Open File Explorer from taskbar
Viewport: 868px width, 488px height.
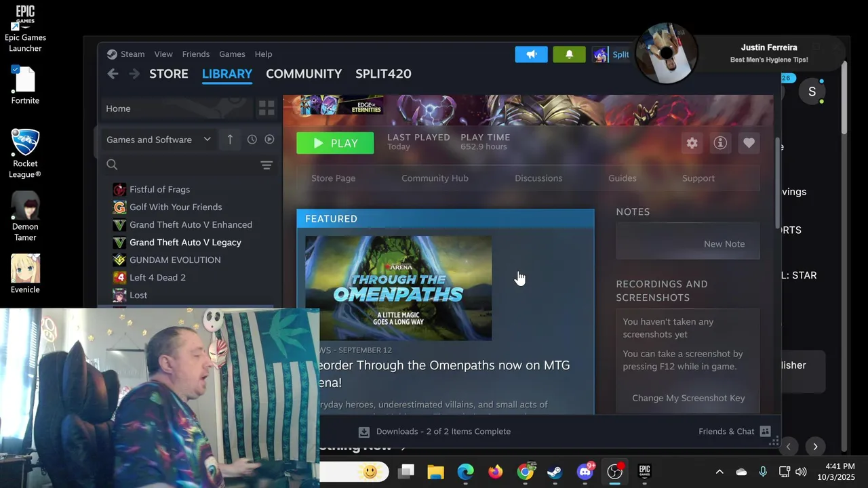click(435, 471)
